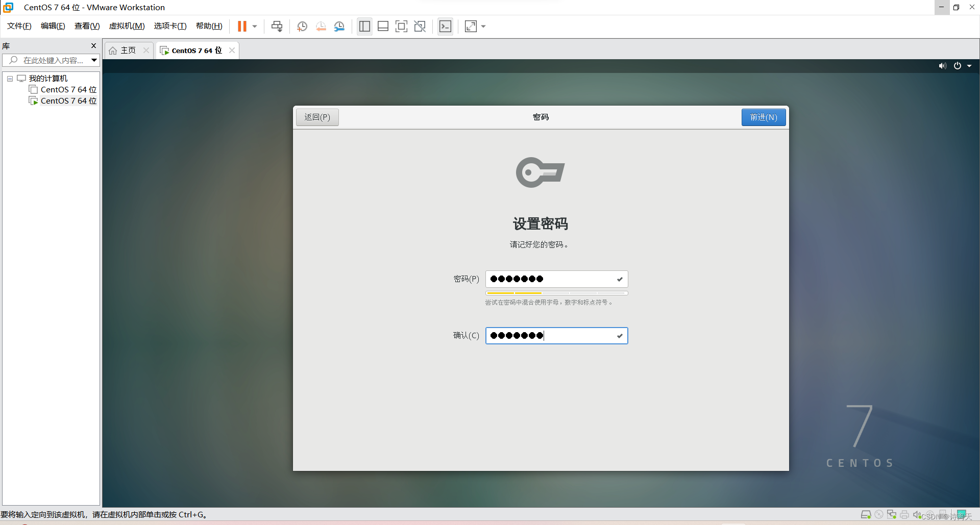Open the 虚拟机(M) menu

coord(127,26)
